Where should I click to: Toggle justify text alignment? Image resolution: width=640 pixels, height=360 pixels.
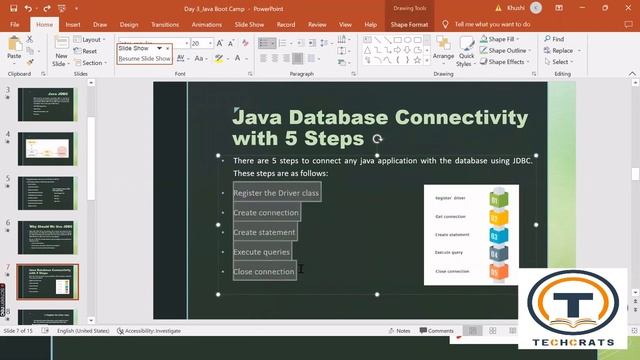click(298, 59)
